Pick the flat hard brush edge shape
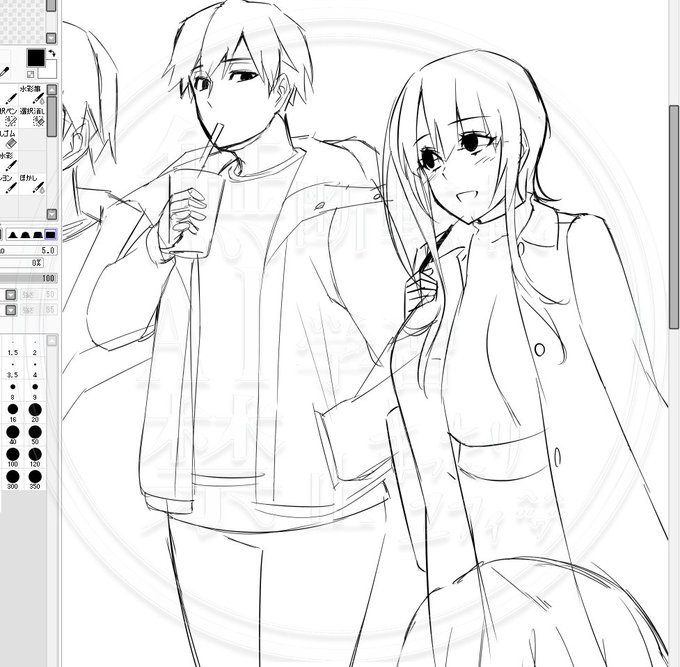The image size is (680, 667). coord(51,235)
